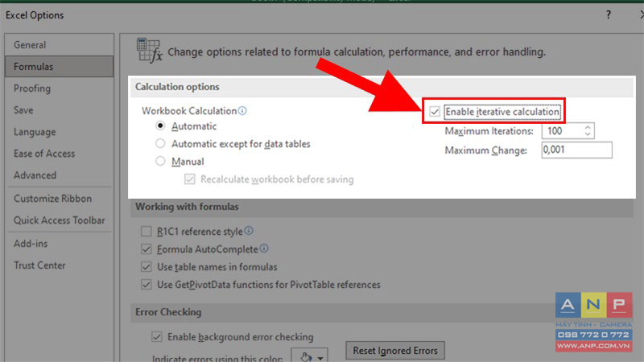Go to the Language category

point(59,132)
